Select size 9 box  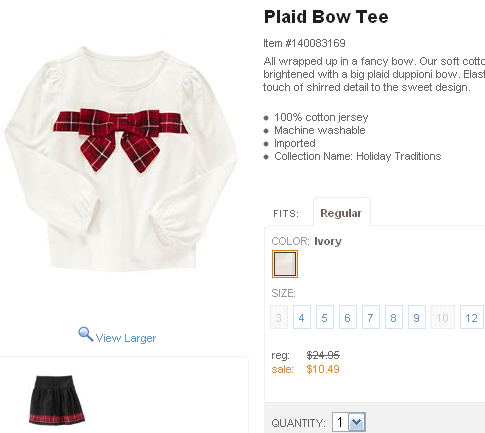click(417, 317)
